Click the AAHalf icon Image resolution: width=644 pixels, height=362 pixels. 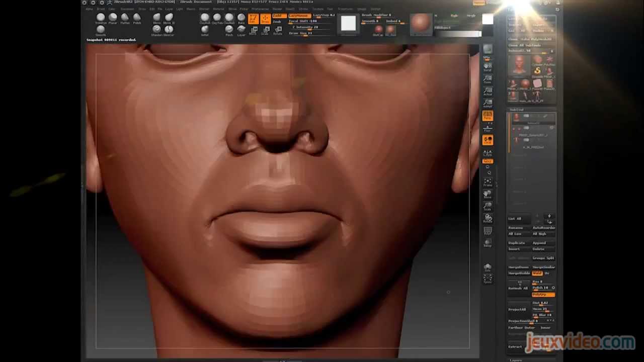point(488,104)
